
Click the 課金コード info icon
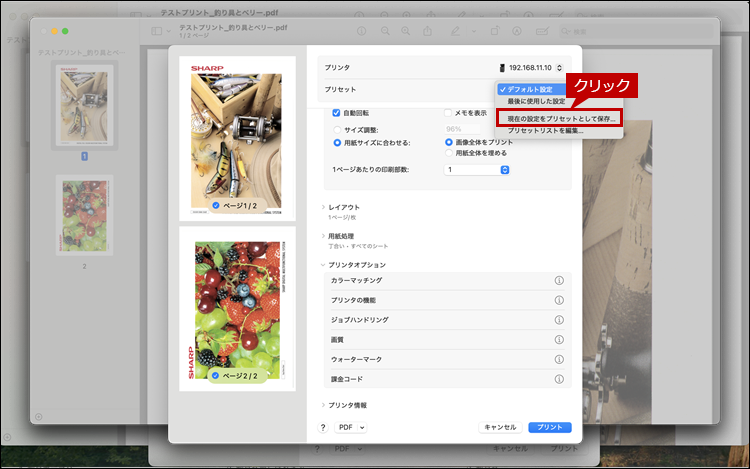coord(559,378)
